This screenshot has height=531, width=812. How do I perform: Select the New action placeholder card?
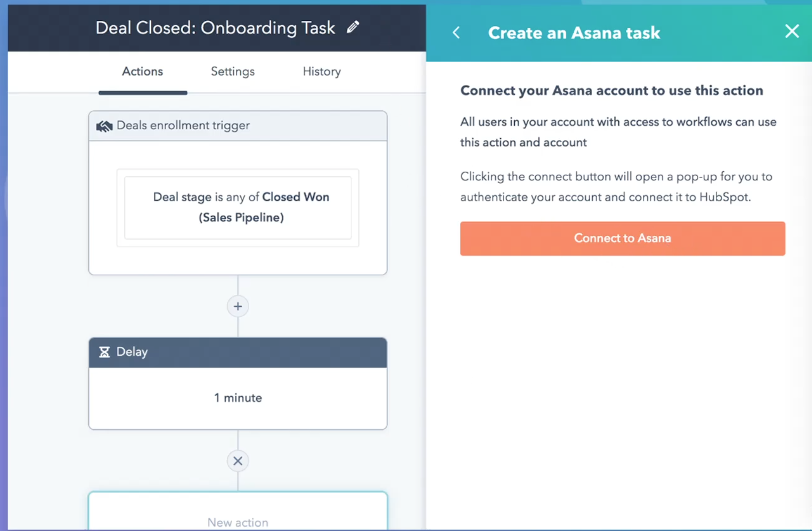pos(238,516)
